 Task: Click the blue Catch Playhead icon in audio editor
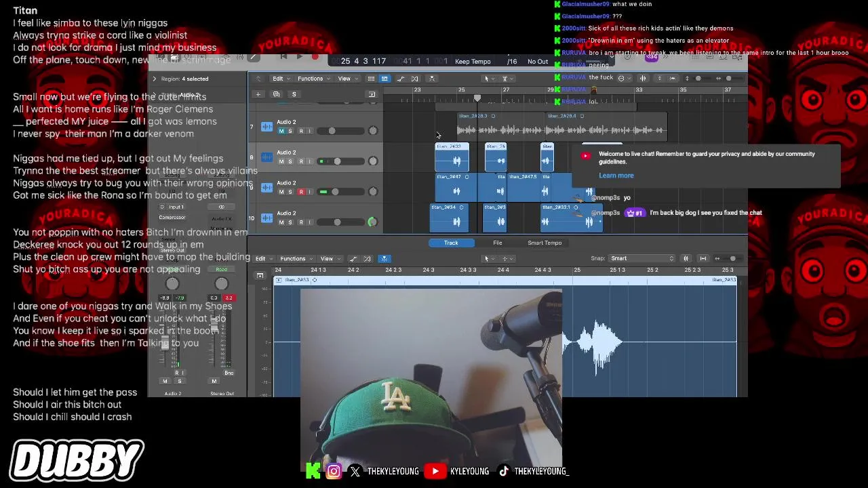[384, 259]
